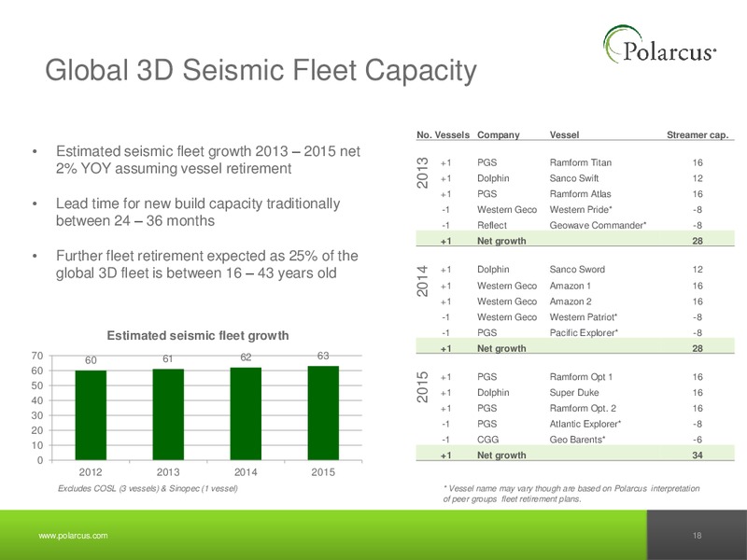
Task: Select the 'Amazon 2' vessel cell
Action: (571, 301)
